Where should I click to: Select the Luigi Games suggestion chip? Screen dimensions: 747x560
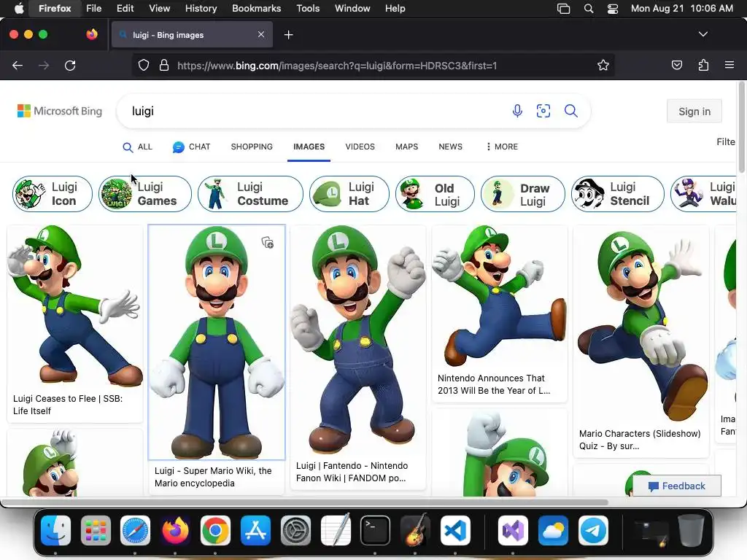pos(145,194)
